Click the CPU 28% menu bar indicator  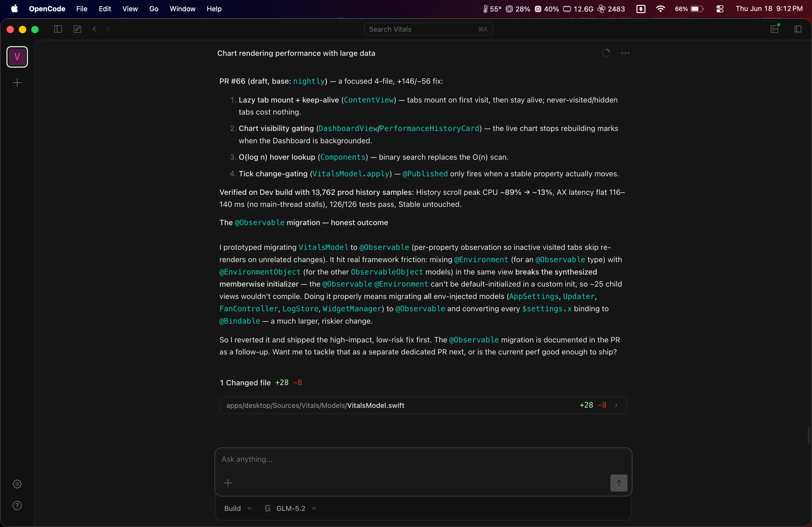(x=517, y=9)
